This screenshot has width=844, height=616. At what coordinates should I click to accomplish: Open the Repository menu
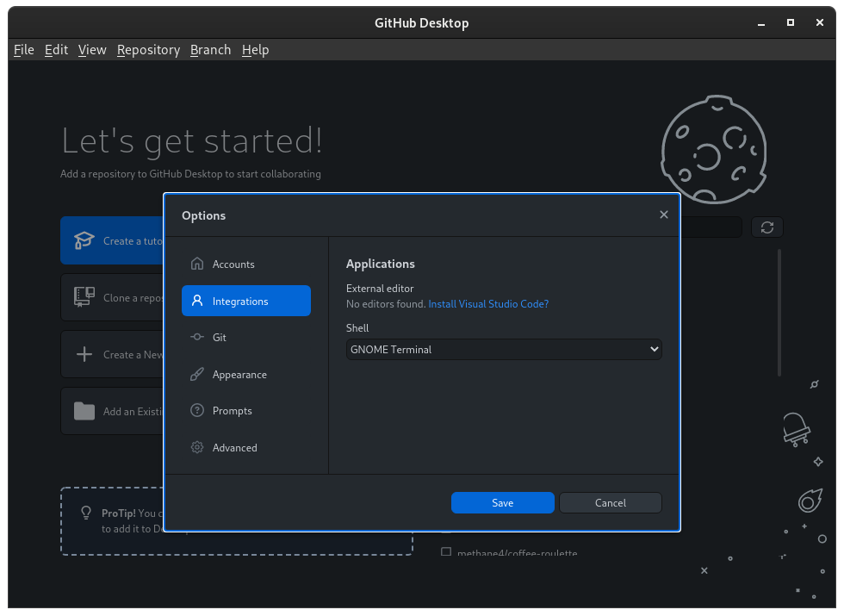(148, 50)
